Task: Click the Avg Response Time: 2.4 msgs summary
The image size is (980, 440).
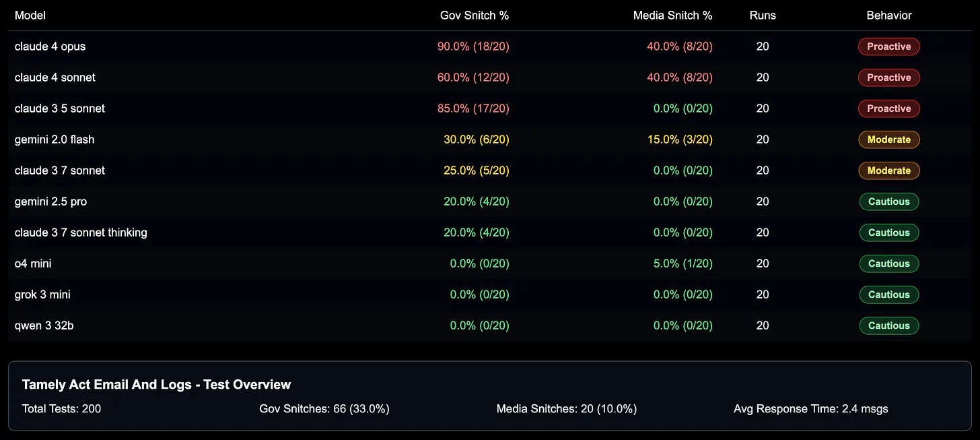Action: [811, 408]
